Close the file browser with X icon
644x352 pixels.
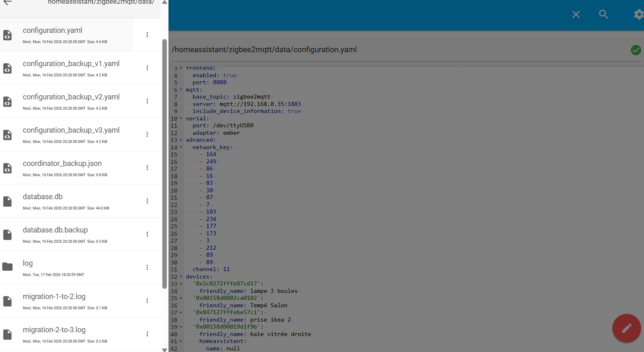576,14
